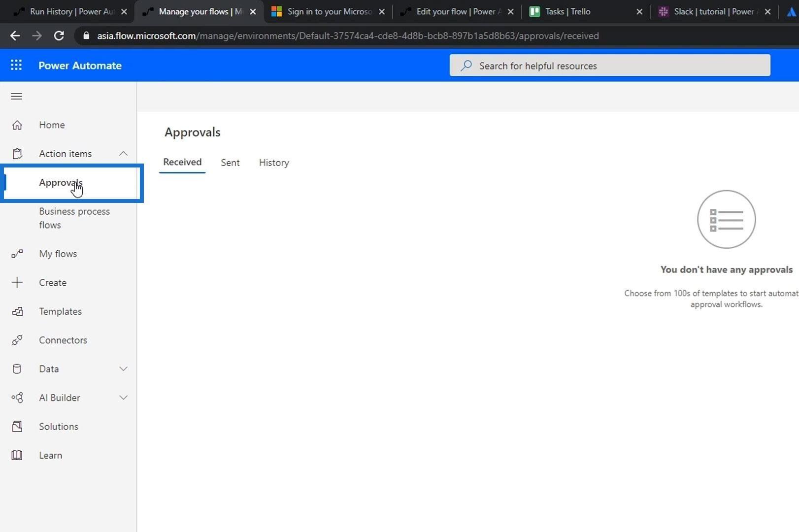
Task: Click the Trello tab favicon
Action: (534, 11)
